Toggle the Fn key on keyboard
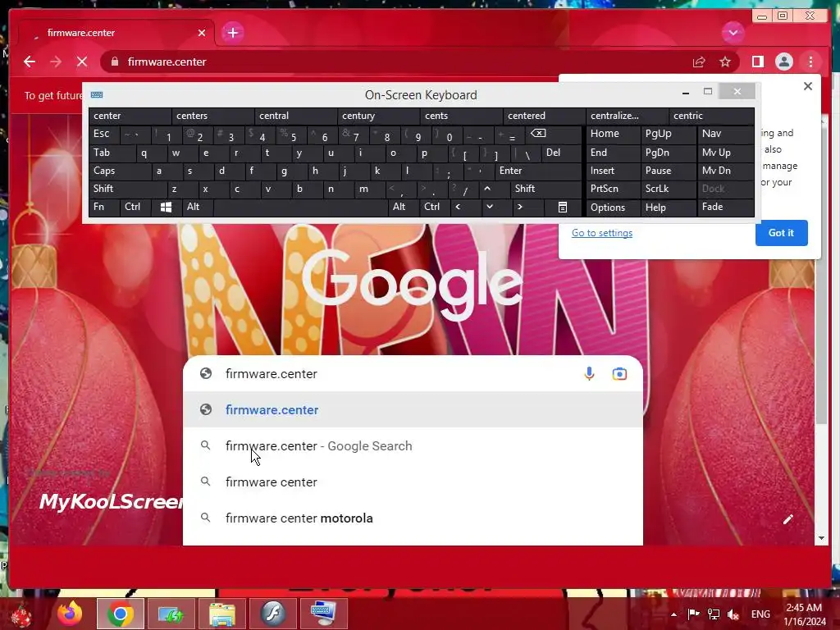The width and height of the screenshot is (840, 630). coord(104,207)
